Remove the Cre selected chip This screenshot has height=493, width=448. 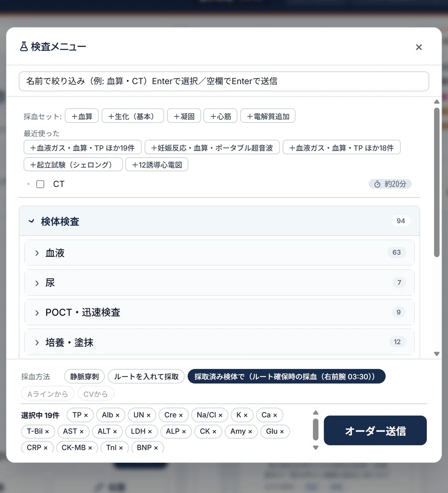(181, 415)
